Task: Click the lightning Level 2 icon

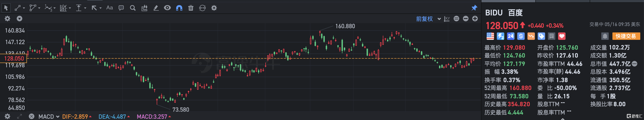Action: point(500,36)
